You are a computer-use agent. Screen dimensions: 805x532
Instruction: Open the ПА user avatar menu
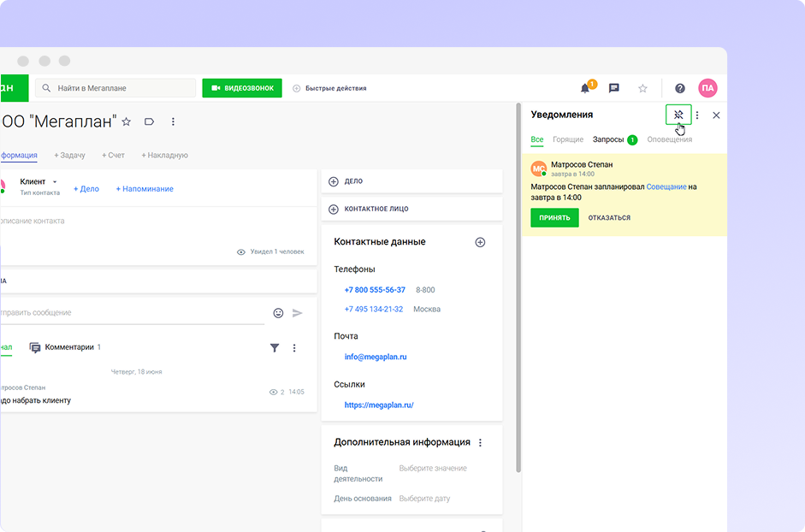click(708, 88)
